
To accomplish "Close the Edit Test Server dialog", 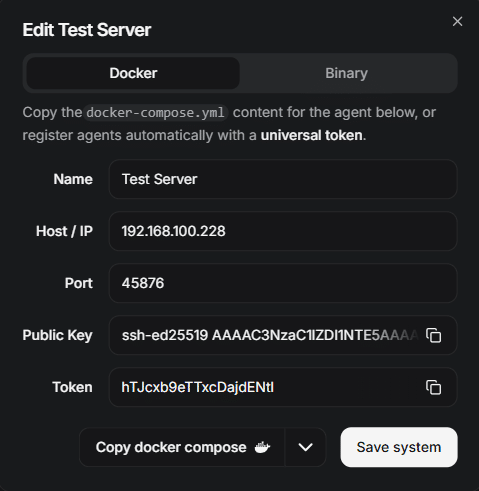I will [457, 21].
